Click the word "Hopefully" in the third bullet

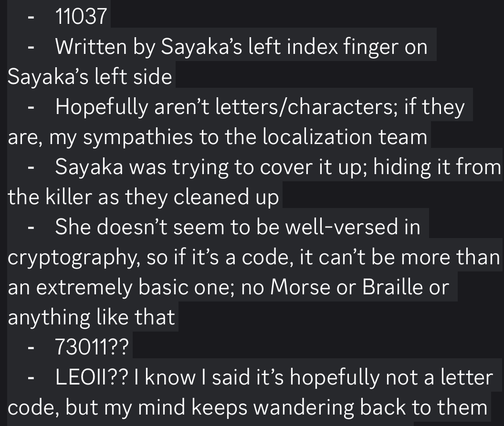click(101, 107)
